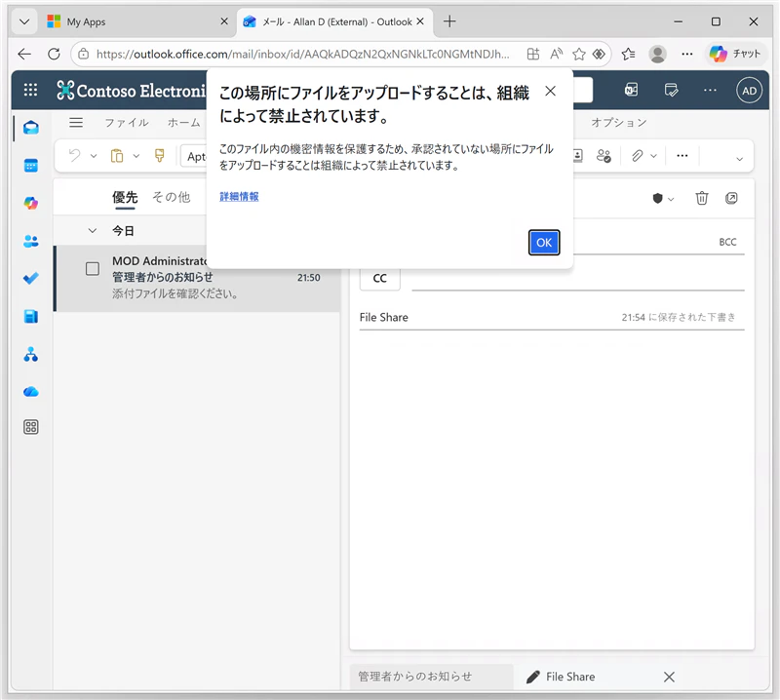Open My Day calendar-check icon in header

click(x=671, y=90)
